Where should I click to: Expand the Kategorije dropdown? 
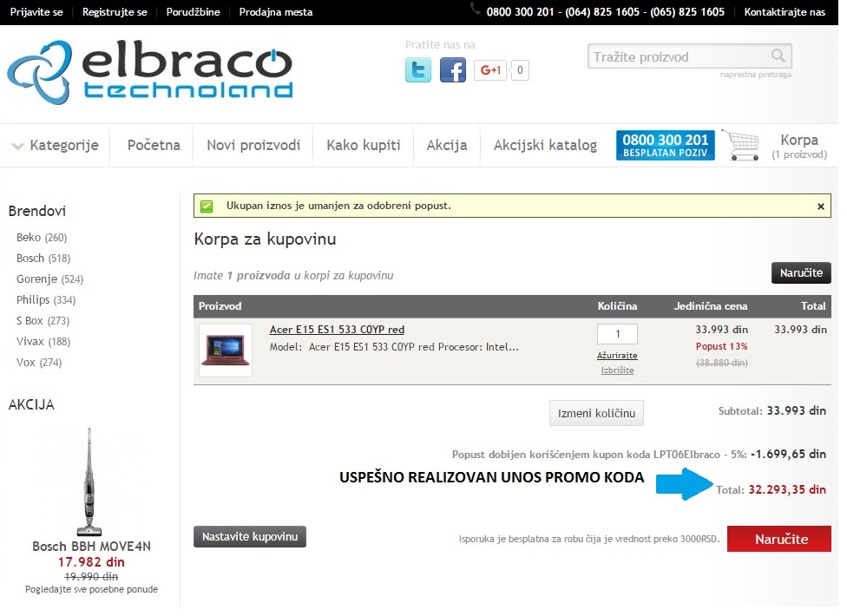(x=56, y=145)
